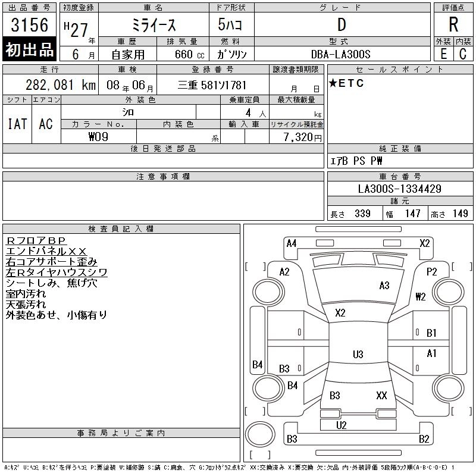Click damage mark B2 on rear bumper
The image size is (476, 476).
[424, 439]
